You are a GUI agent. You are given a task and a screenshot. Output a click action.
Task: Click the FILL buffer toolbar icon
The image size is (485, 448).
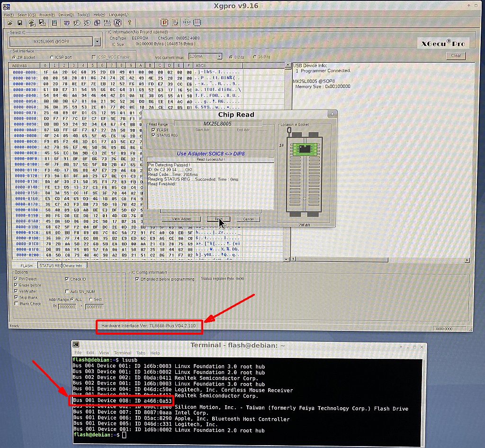tap(108, 23)
